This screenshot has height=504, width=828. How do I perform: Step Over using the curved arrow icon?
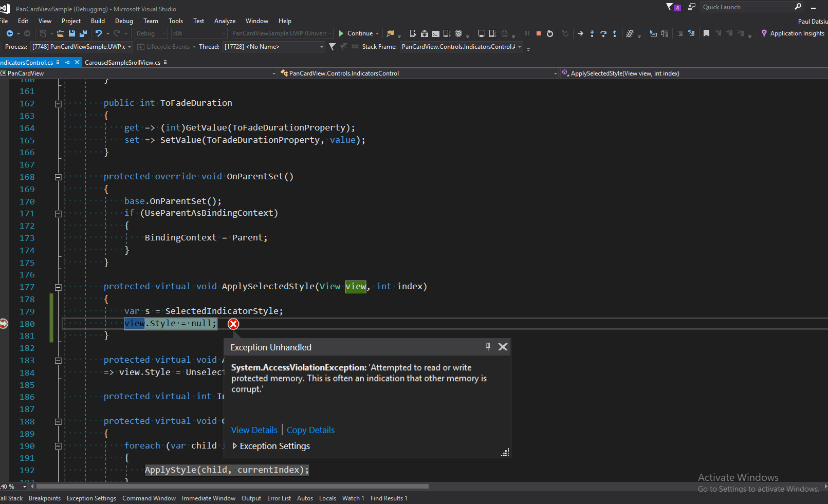[x=603, y=33]
